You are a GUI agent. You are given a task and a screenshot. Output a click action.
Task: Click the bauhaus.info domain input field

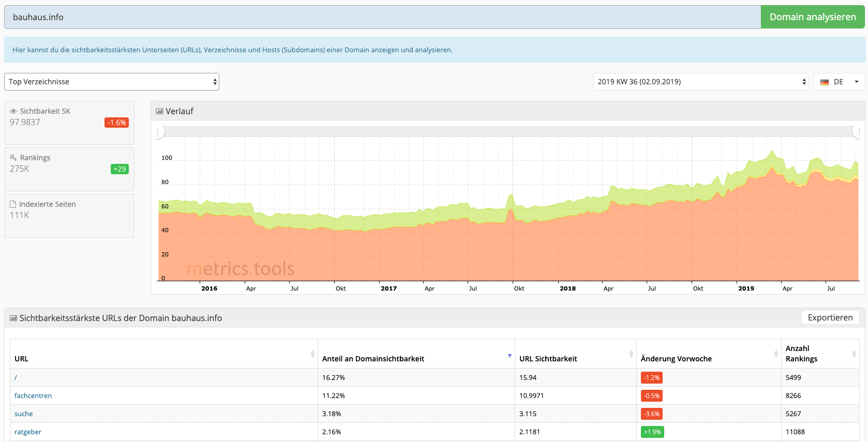pos(382,17)
